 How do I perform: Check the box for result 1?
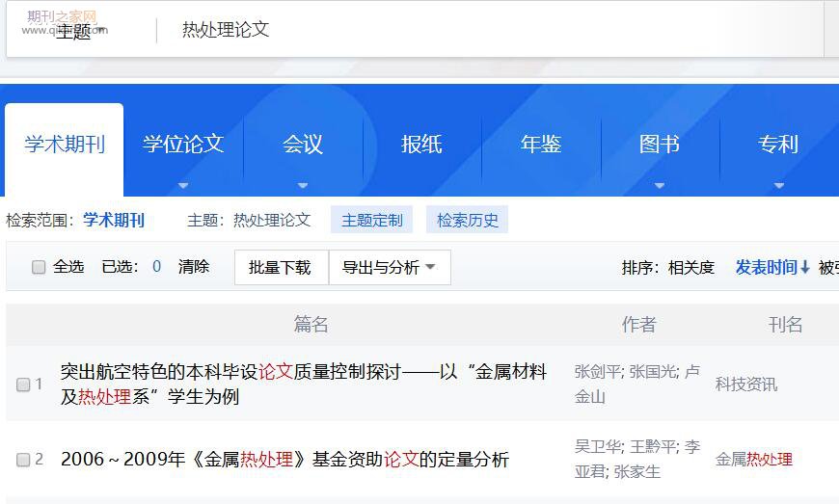[23, 385]
